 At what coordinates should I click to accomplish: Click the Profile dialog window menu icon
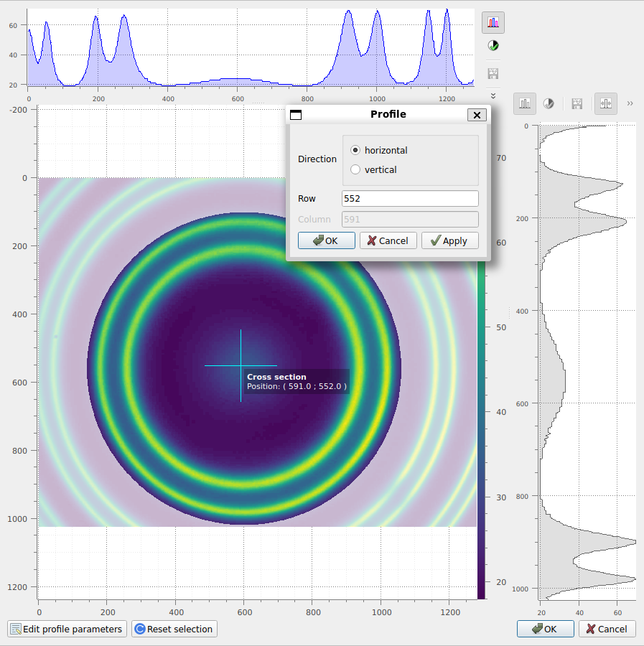tap(296, 115)
